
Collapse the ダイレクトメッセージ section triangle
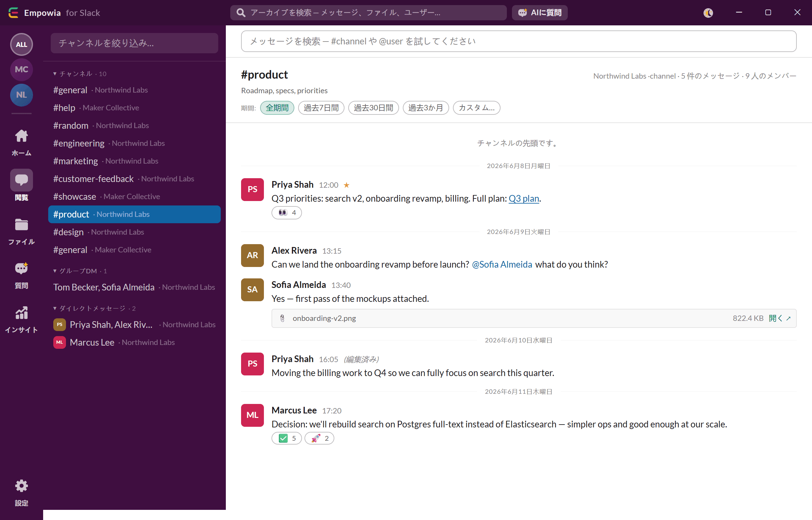55,308
